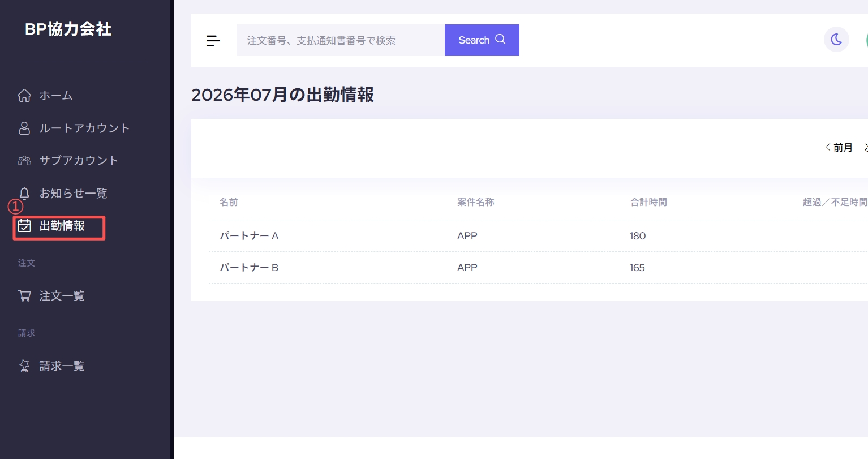Click APP project in パートナーA row
The height and width of the screenshot is (459, 868).
[x=467, y=236]
